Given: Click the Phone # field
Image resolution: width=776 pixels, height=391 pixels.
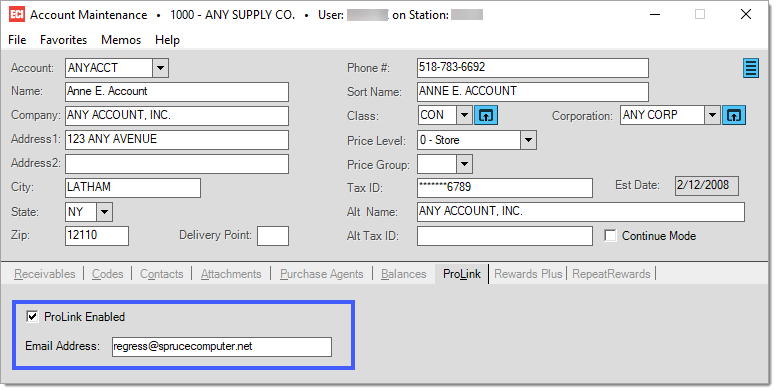Looking at the screenshot, I should (x=533, y=68).
